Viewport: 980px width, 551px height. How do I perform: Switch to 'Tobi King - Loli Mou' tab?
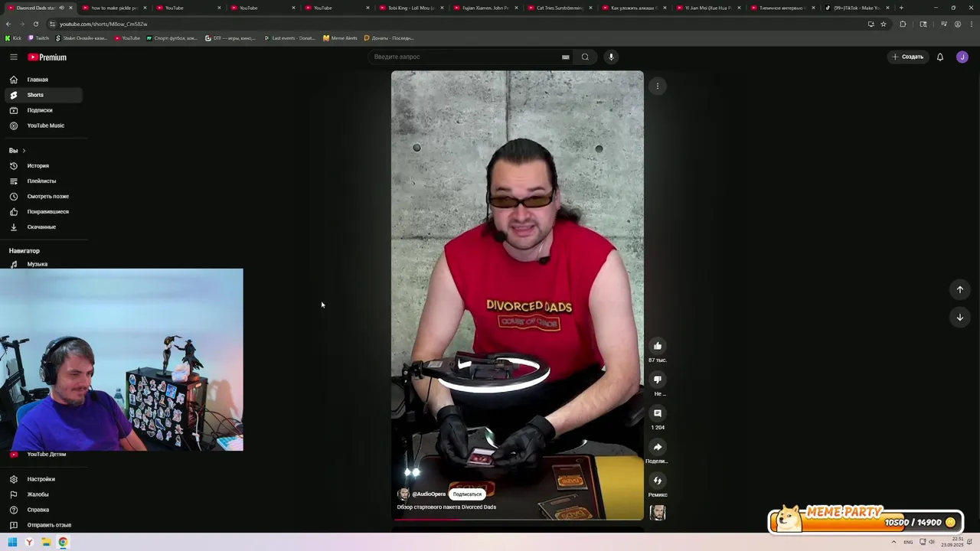tap(411, 8)
